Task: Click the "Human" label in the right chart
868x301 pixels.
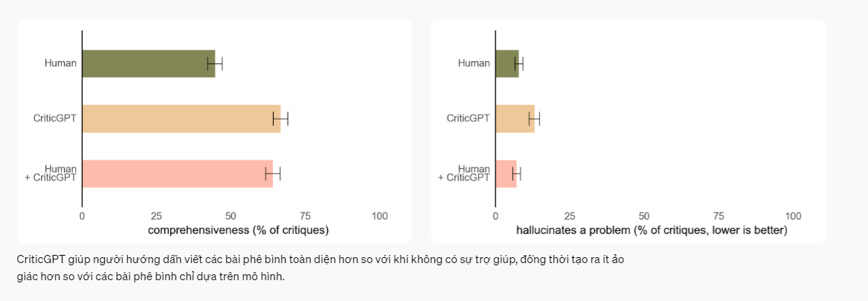Action: coord(474,63)
